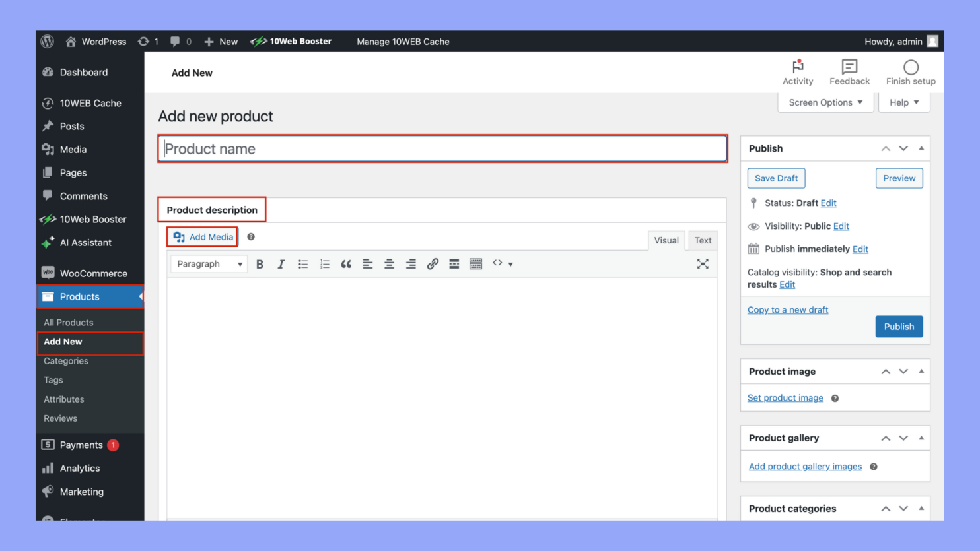Insert the Read More tag
980x551 pixels.
454,263
